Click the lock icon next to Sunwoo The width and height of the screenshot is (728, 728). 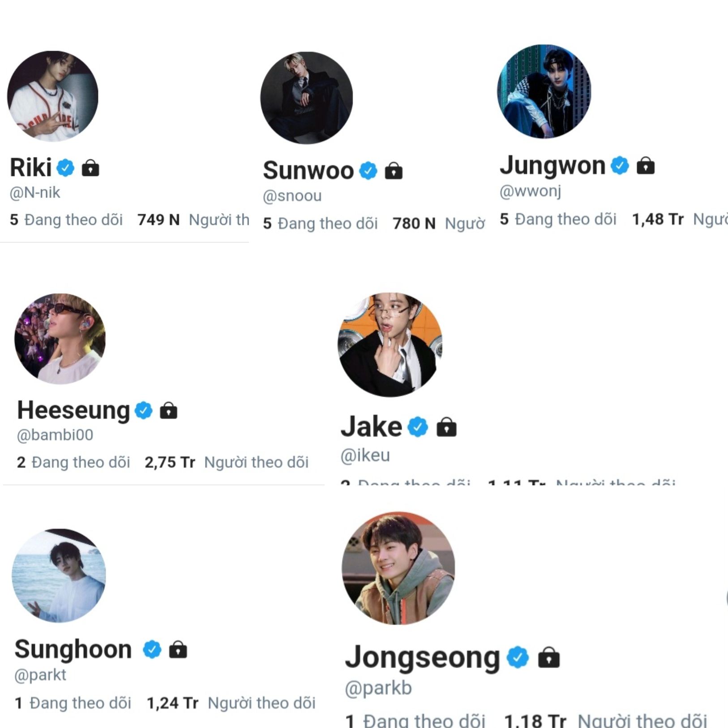[394, 171]
